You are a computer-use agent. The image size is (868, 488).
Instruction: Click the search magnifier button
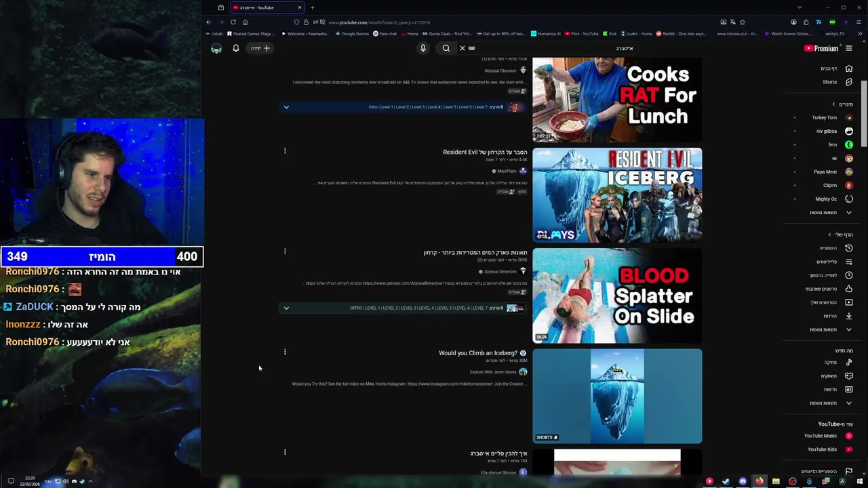(446, 48)
